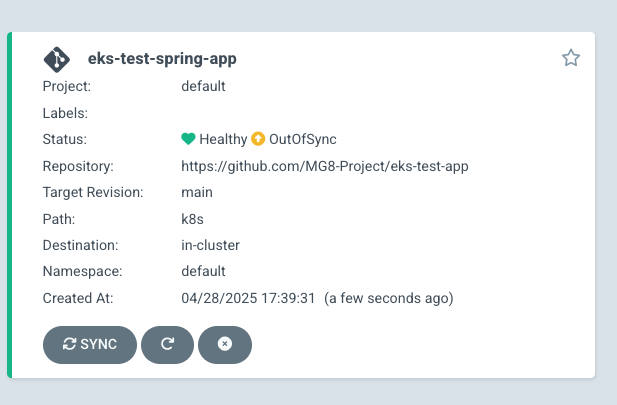Refresh the application with circular arrow
This screenshot has height=405, width=617.
click(x=167, y=344)
